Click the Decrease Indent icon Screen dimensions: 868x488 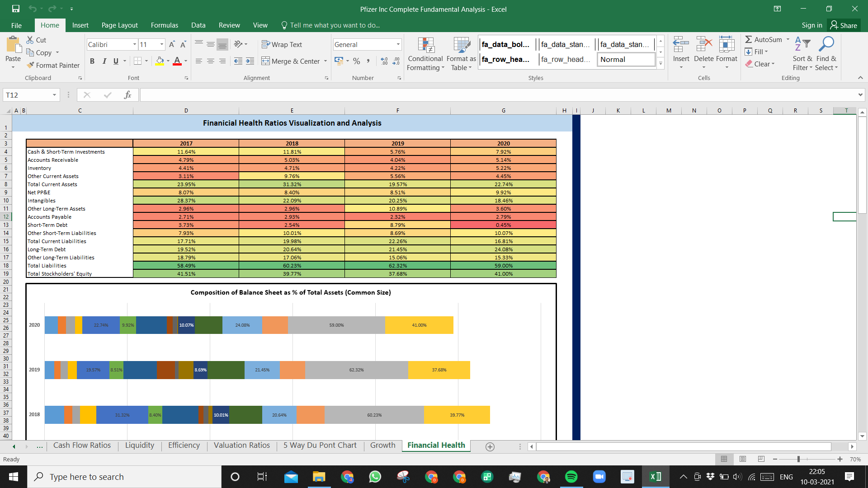238,61
